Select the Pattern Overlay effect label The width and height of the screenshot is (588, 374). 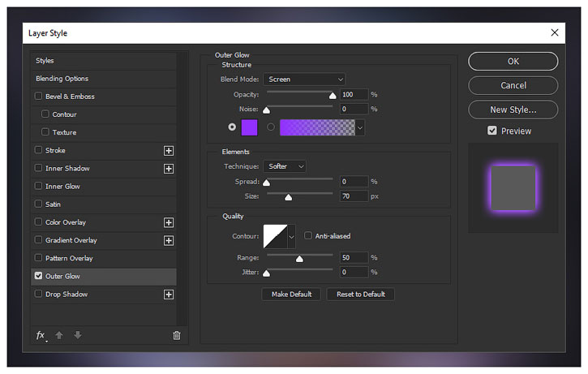click(69, 259)
